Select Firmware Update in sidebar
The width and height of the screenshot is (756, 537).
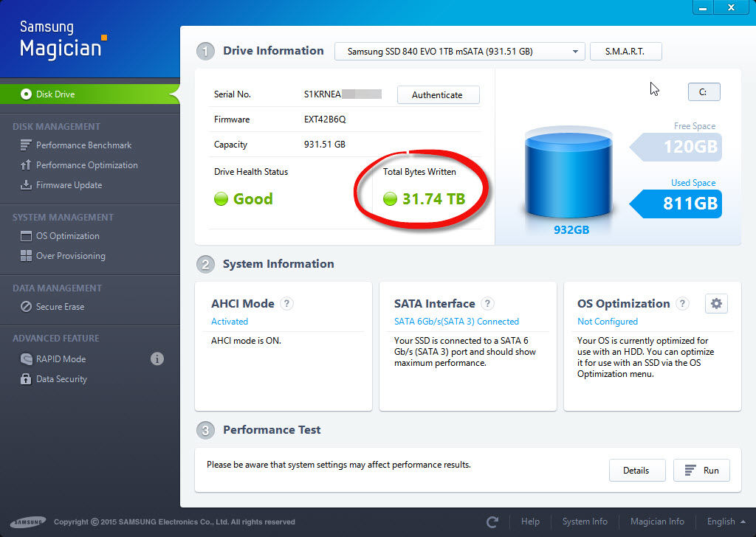pyautogui.click(x=69, y=185)
